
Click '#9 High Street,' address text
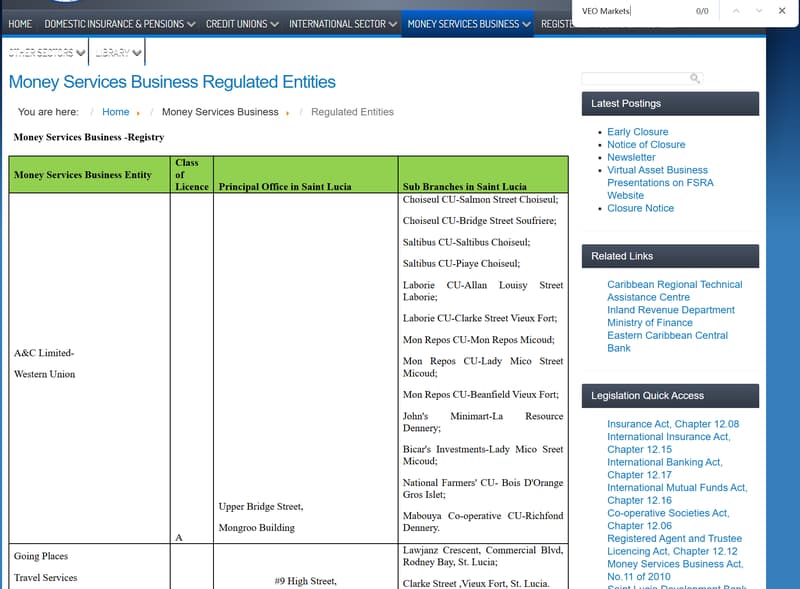(x=305, y=581)
